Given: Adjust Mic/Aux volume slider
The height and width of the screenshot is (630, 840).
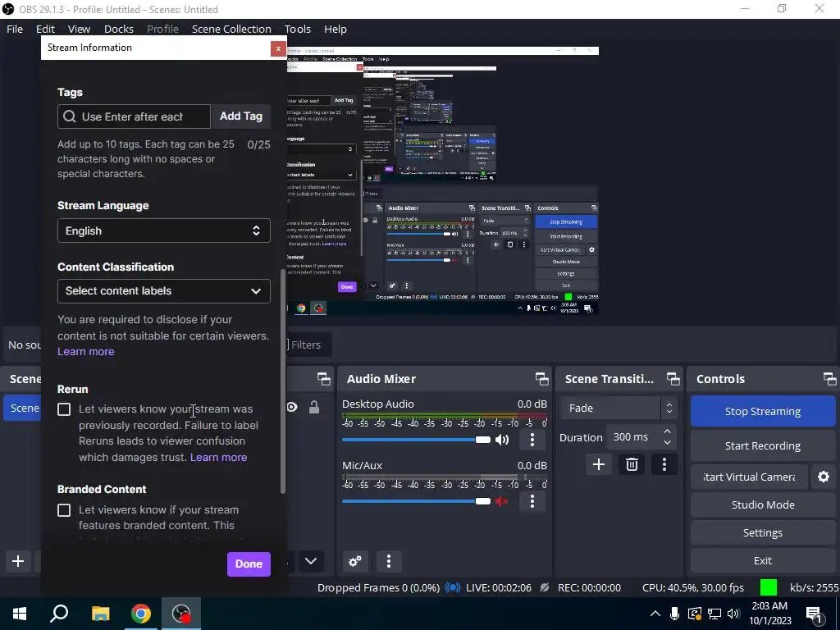Looking at the screenshot, I should coord(416,501).
